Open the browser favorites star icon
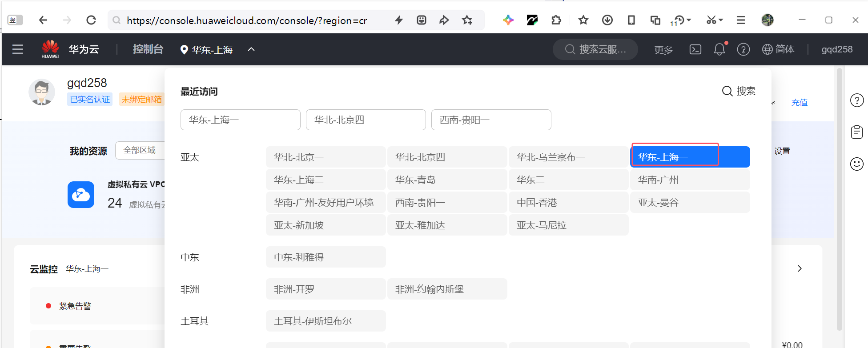 583,20
